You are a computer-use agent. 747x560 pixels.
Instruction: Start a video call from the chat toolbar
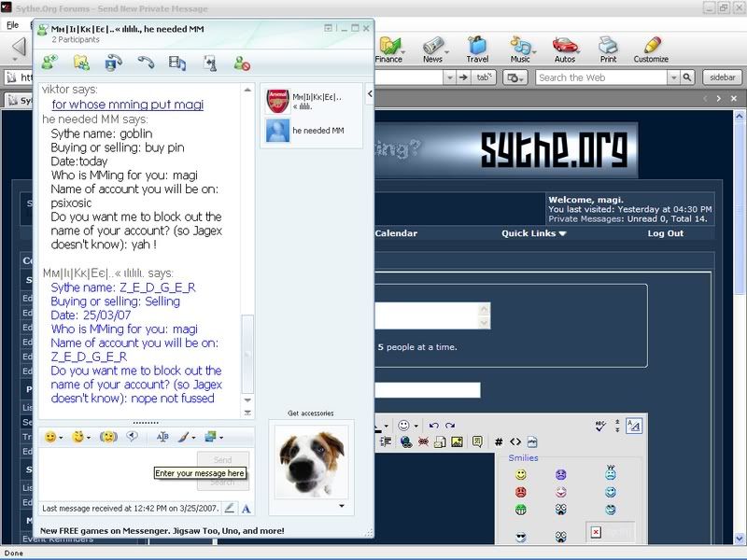coord(113,63)
